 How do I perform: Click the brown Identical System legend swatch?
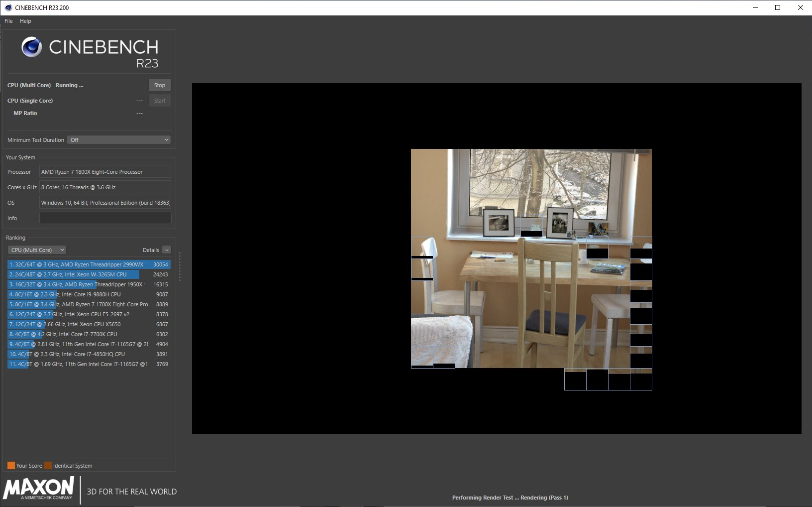coord(48,466)
